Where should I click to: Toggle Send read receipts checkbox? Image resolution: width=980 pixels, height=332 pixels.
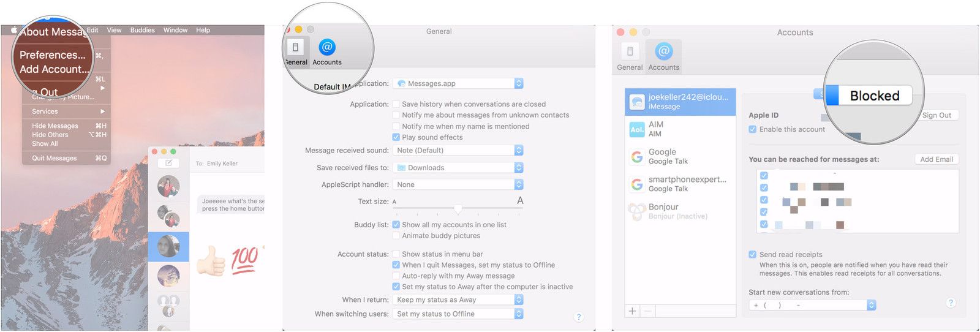tap(753, 254)
